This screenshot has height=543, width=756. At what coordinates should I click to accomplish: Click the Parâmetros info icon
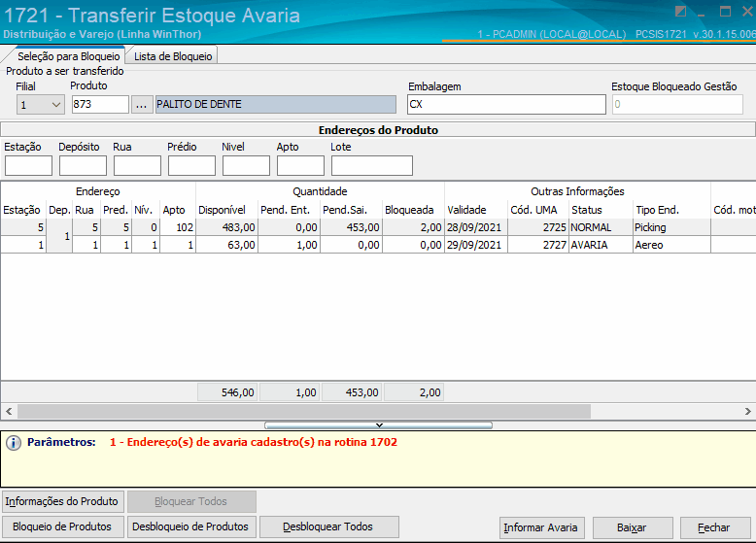[14, 443]
